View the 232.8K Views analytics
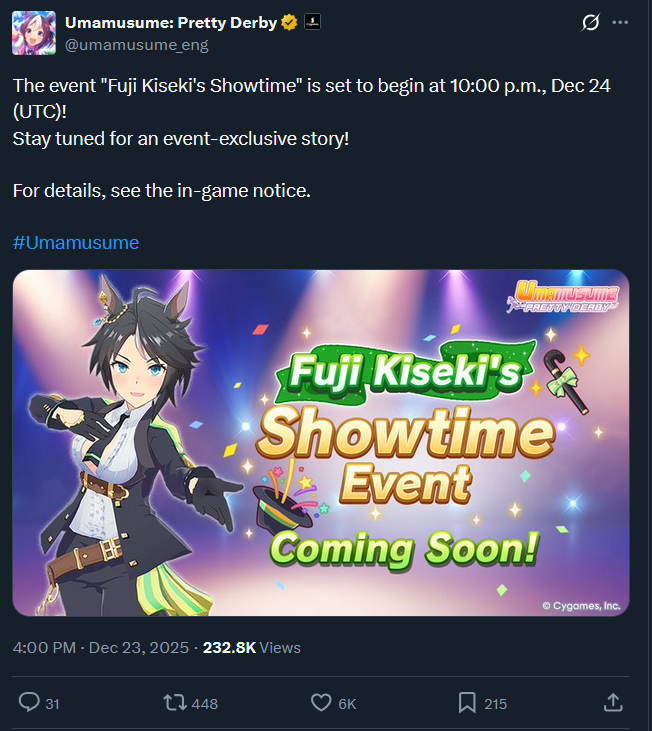The height and width of the screenshot is (731, 652). 252,648
